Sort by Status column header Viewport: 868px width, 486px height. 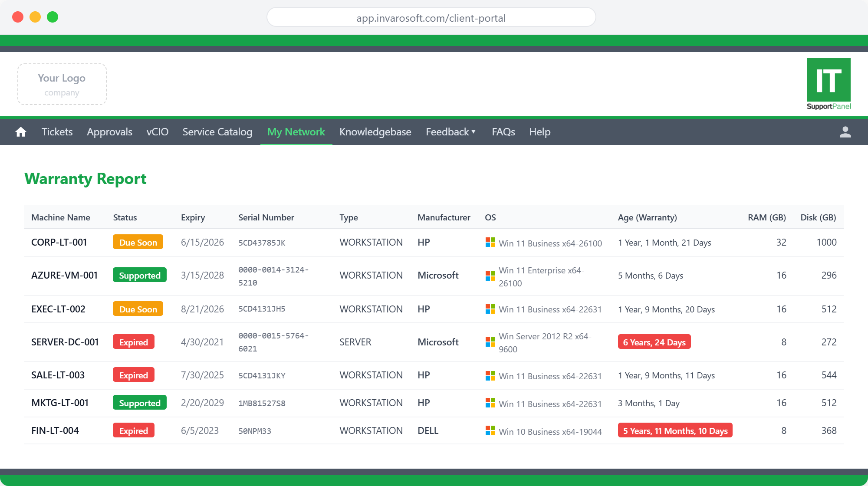pos(125,217)
